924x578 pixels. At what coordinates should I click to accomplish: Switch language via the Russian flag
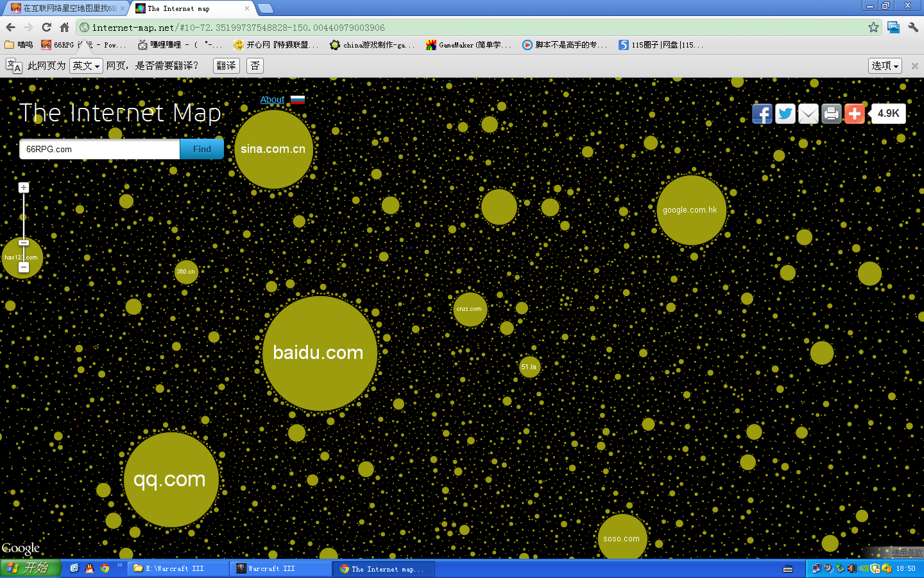point(298,100)
